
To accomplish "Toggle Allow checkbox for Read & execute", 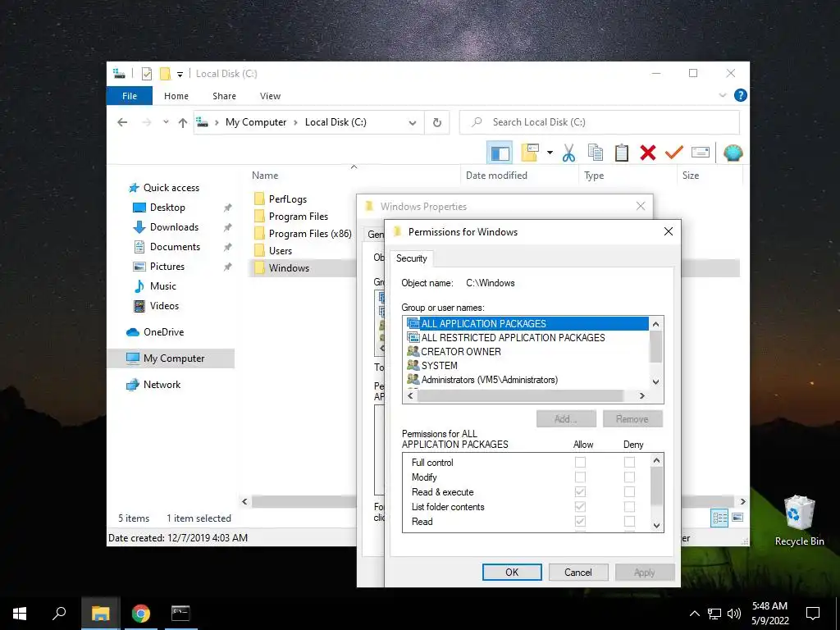I will click(580, 492).
